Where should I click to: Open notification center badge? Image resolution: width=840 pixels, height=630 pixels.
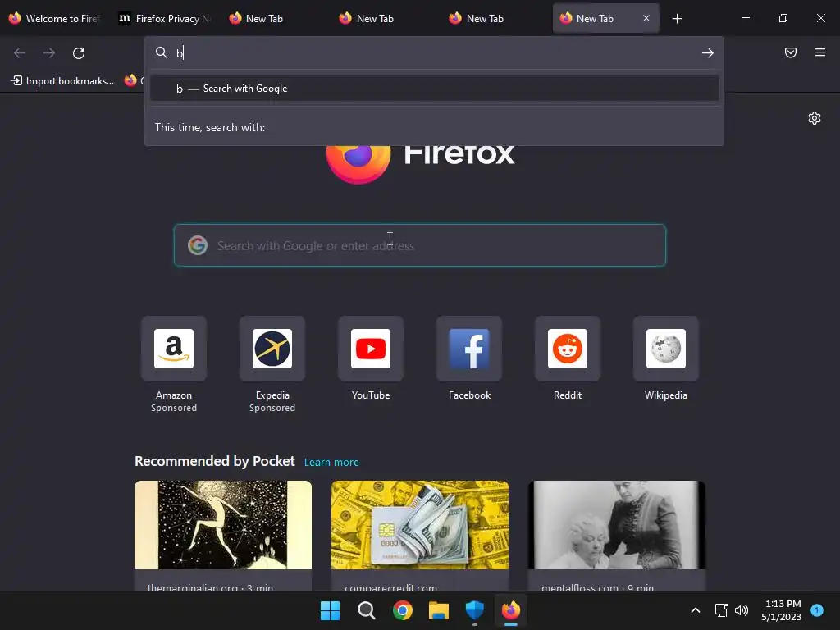(x=817, y=610)
